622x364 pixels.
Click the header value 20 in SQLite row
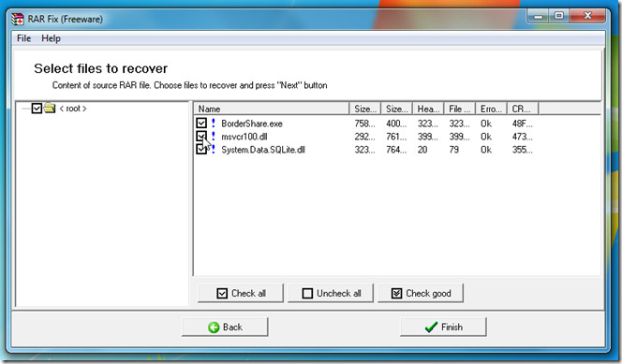(x=422, y=150)
